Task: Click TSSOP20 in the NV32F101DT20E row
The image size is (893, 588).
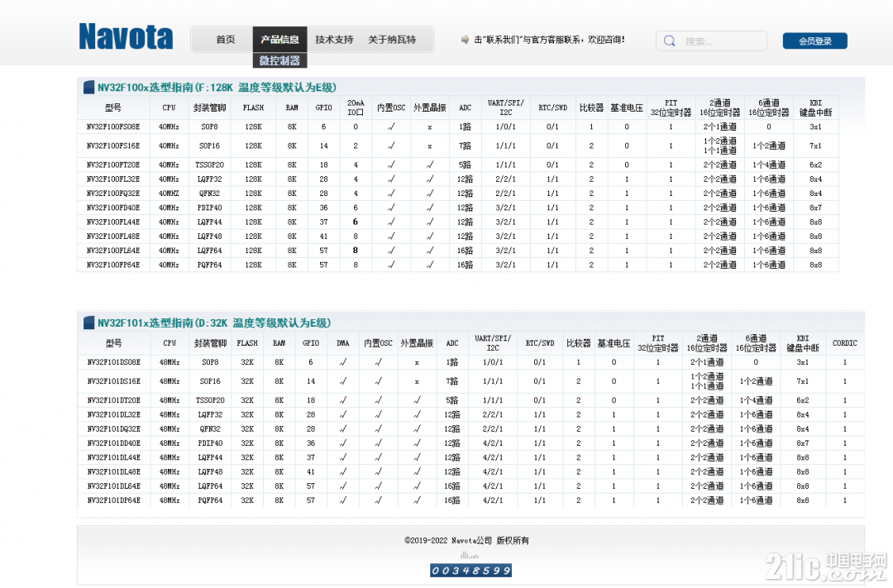Action: (x=210, y=400)
